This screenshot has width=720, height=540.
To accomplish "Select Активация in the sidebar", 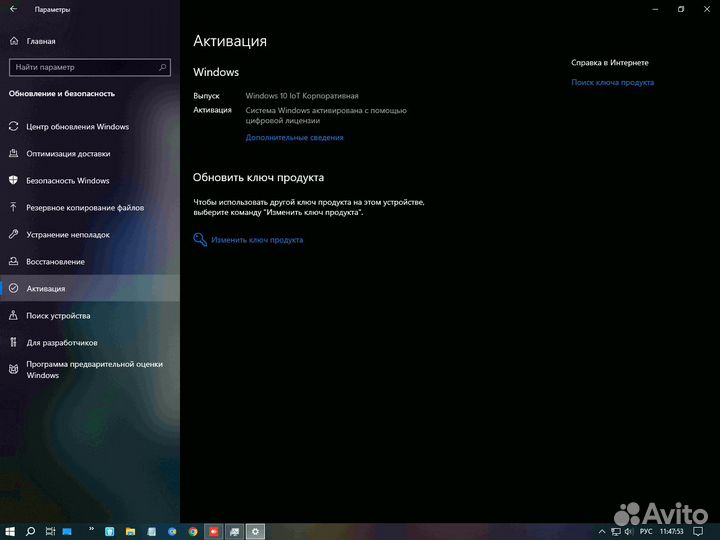I will pos(46,288).
